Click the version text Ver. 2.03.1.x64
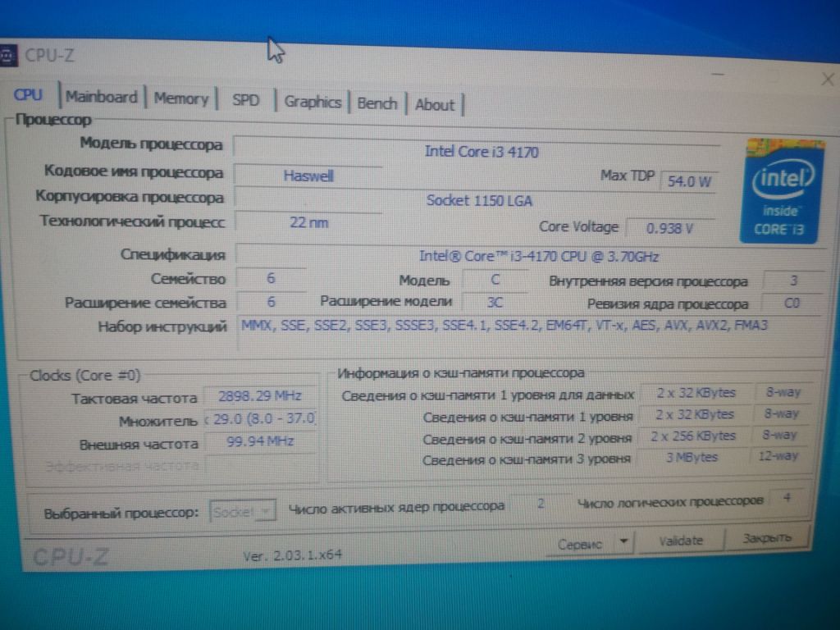 coord(293,555)
